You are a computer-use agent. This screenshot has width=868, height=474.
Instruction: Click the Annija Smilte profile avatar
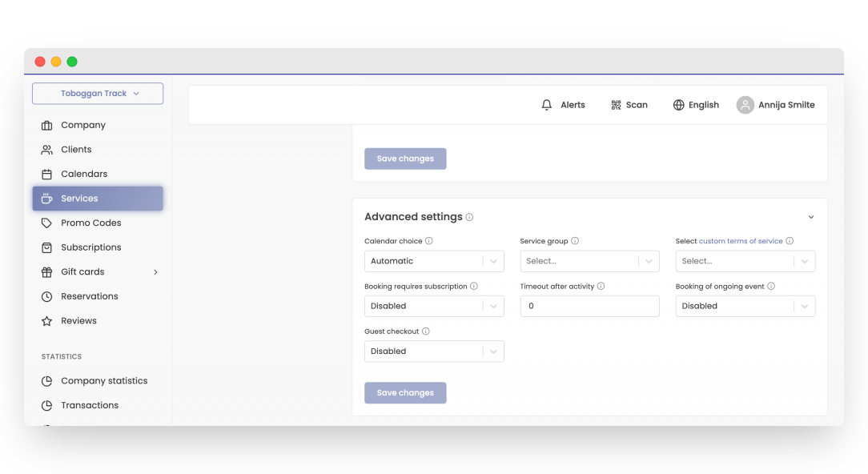click(x=745, y=104)
